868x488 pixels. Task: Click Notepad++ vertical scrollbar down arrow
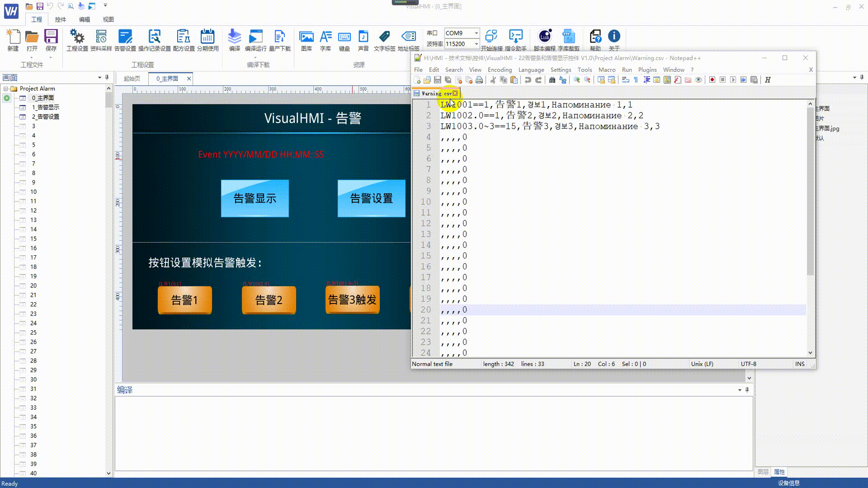[x=810, y=353]
